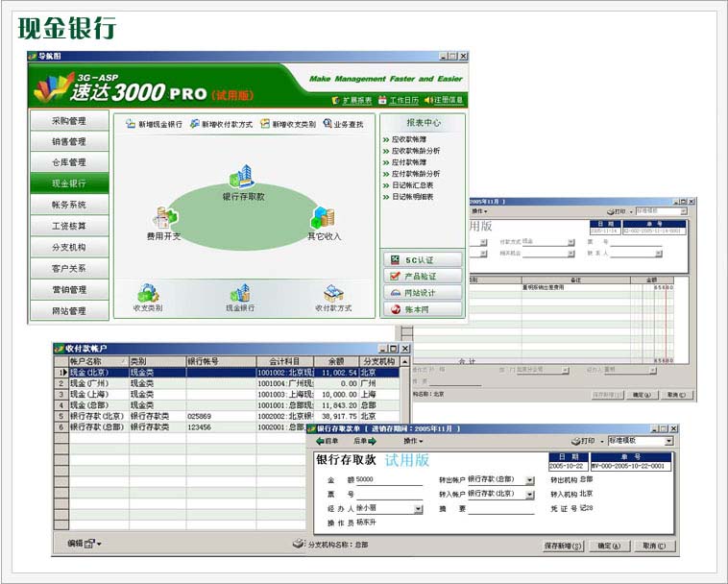The width and height of the screenshot is (728, 584).
Task: Click the 产品验证 button
Action: [x=423, y=277]
